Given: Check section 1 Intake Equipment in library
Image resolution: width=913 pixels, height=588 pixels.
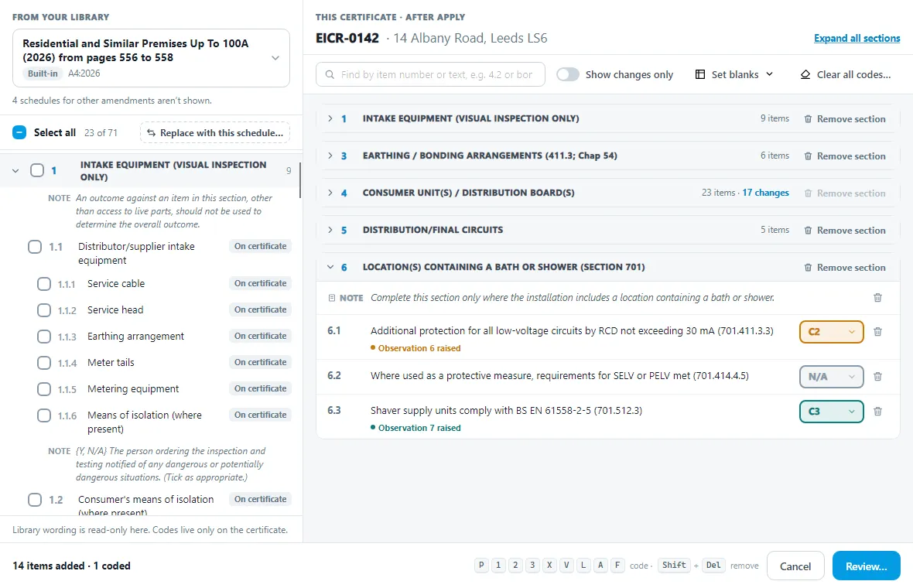Looking at the screenshot, I should pos(36,170).
